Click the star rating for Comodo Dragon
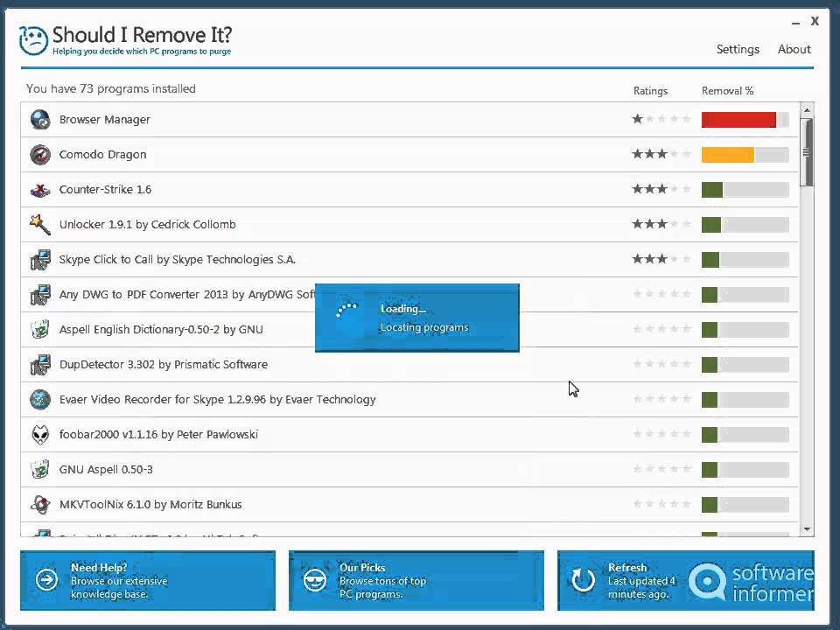The image size is (840, 630). pos(661,154)
